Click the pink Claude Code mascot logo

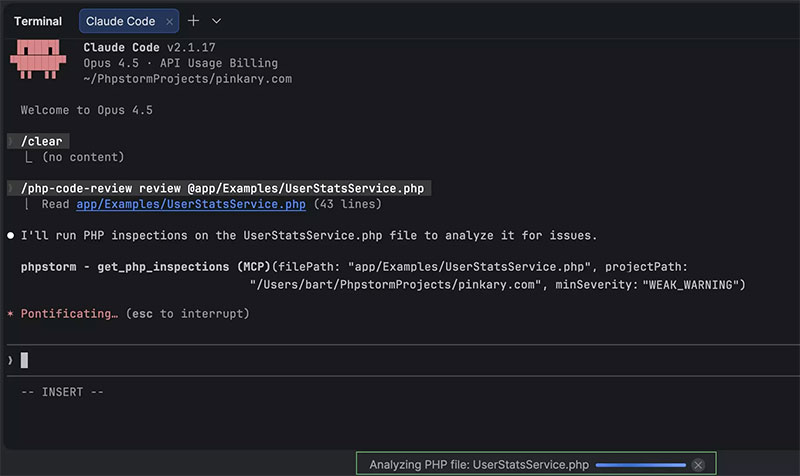[x=39, y=62]
